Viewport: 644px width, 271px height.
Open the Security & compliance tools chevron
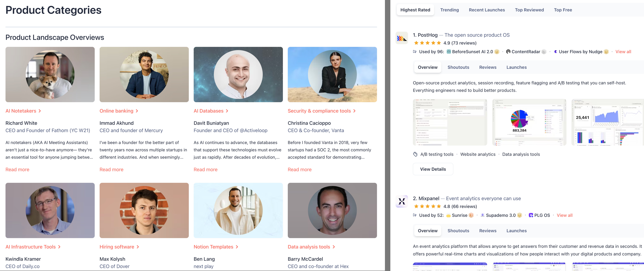coord(354,111)
